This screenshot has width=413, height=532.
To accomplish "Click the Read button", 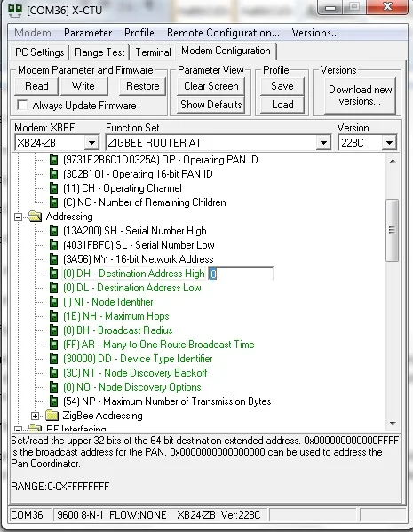I will point(36,86).
